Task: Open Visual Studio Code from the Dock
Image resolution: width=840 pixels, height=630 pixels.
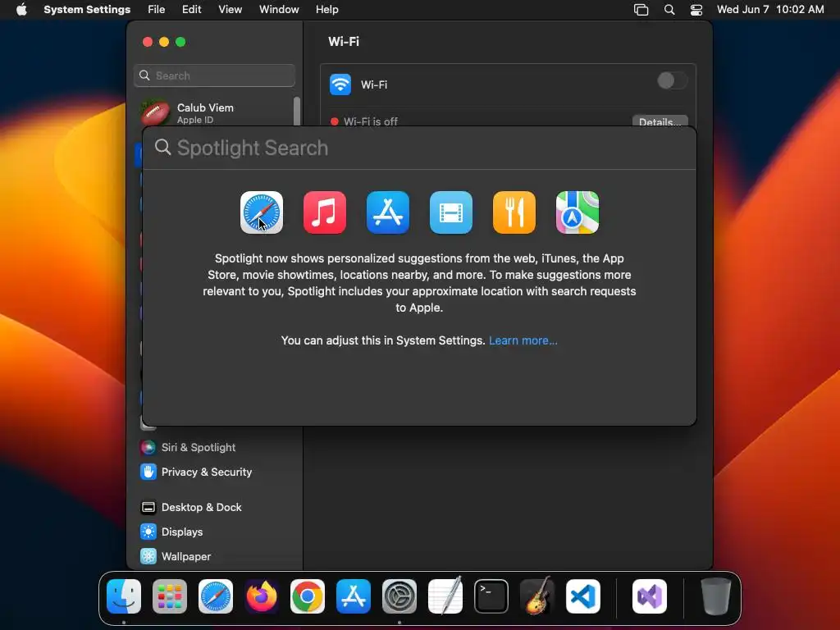Action: pyautogui.click(x=583, y=596)
